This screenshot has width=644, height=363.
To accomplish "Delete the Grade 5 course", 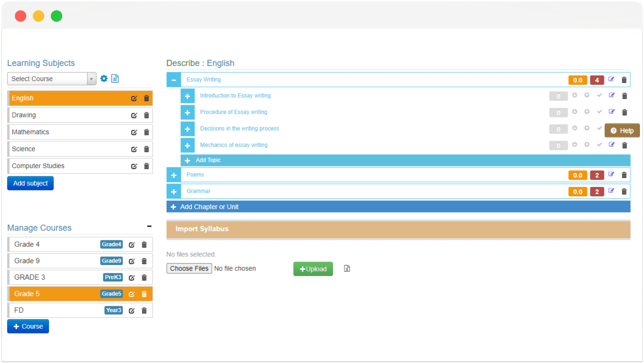I will click(144, 294).
